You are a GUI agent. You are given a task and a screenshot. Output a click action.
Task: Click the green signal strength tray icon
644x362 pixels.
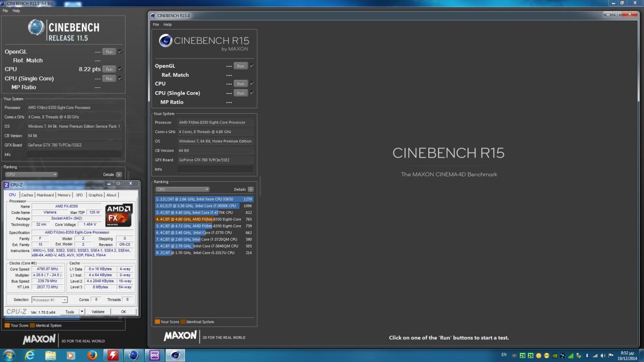click(571, 355)
